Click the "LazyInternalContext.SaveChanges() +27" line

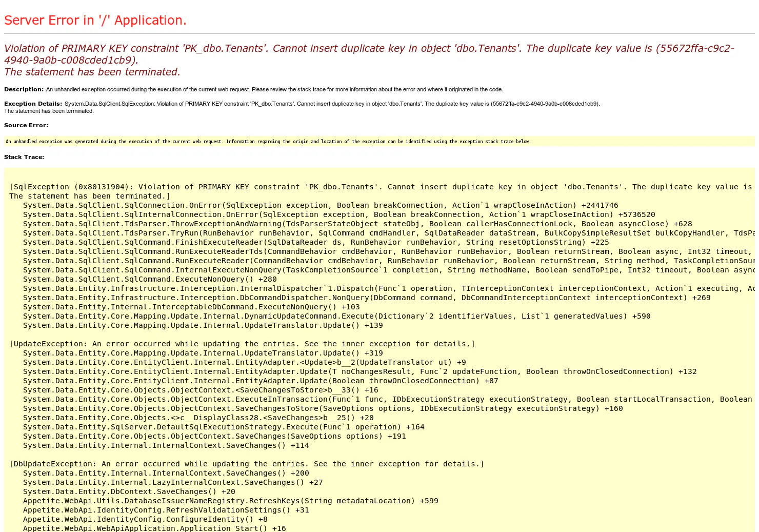click(173, 482)
